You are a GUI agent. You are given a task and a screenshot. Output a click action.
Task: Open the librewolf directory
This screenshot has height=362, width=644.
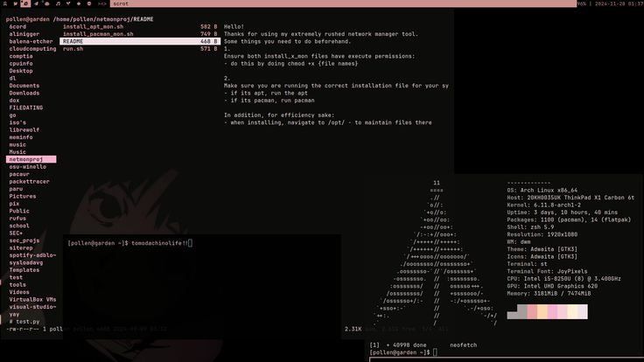coord(24,130)
